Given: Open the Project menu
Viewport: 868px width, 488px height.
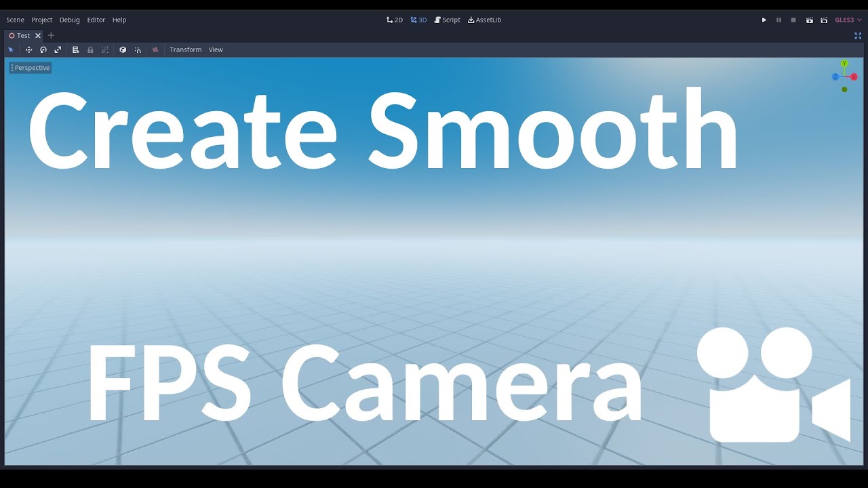Looking at the screenshot, I should pyautogui.click(x=42, y=20).
